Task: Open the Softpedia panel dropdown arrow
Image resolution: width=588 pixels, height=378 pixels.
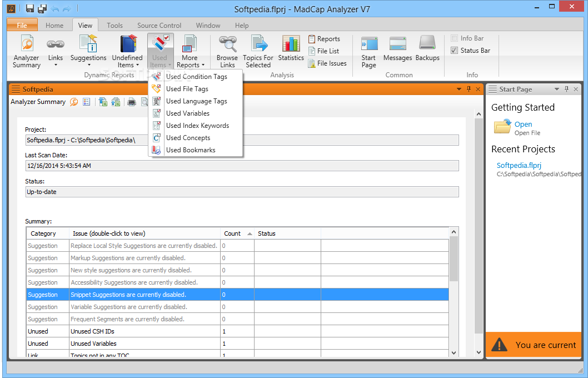Action: click(459, 89)
